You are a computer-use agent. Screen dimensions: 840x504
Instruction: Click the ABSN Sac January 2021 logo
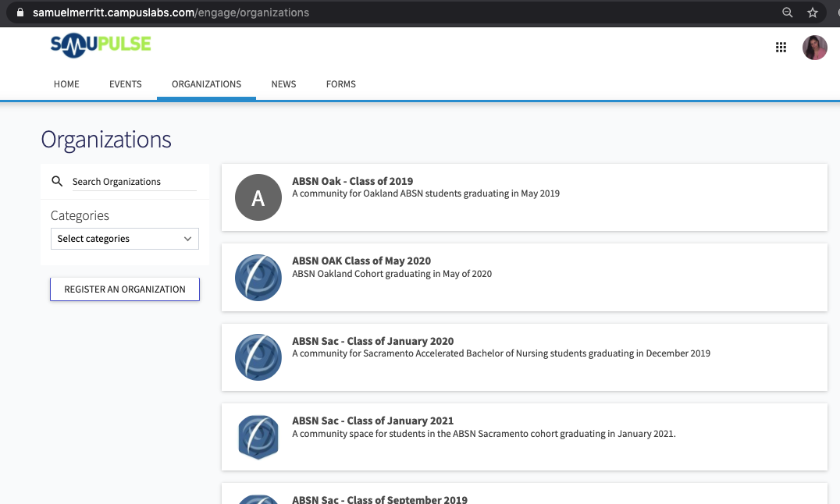[x=258, y=437]
